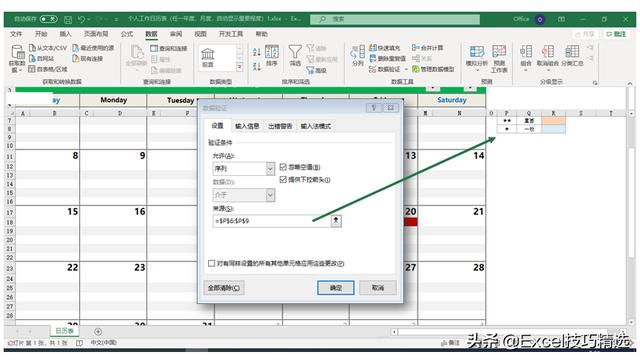The width and height of the screenshot is (640, 360).
Task: Open outline group dialog launcher
Action: tap(595, 83)
